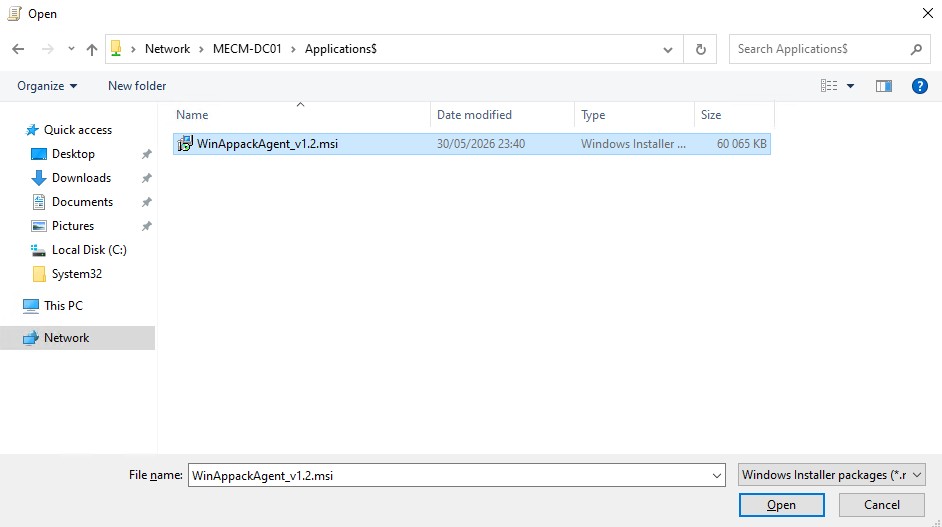Open the Organize menu
942x527 pixels.
click(x=47, y=86)
